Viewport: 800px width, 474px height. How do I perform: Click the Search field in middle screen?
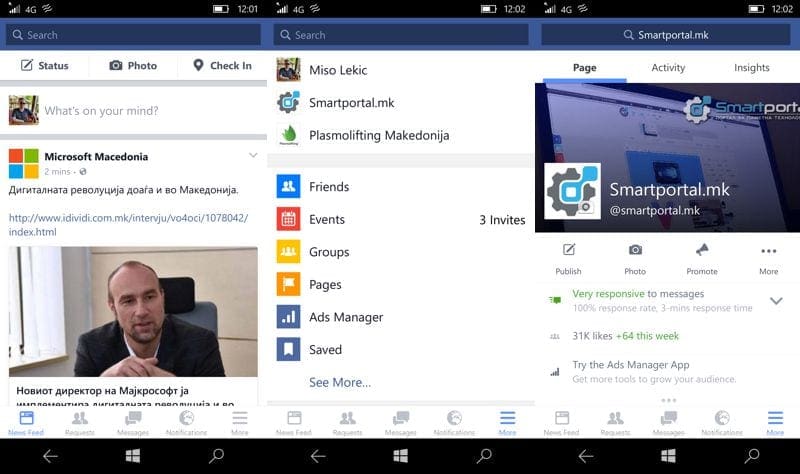click(401, 35)
